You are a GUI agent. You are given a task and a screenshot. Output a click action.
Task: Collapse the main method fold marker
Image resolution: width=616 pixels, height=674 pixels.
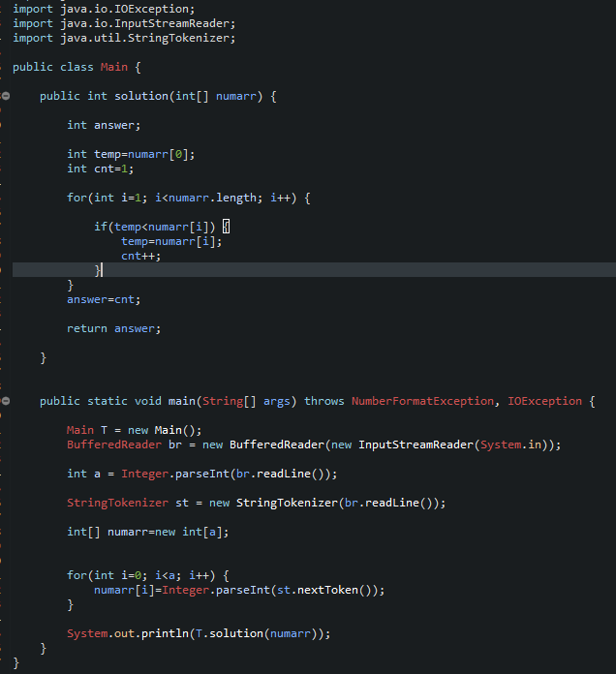[6, 401]
